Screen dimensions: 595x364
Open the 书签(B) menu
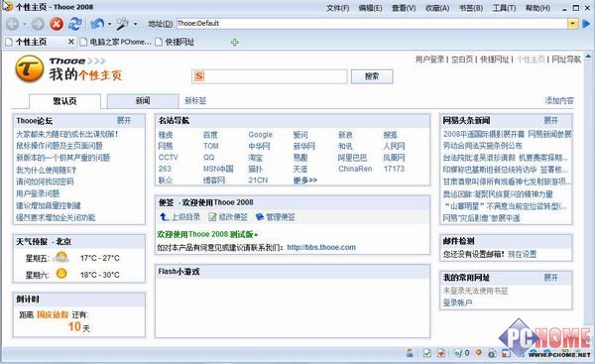click(471, 8)
